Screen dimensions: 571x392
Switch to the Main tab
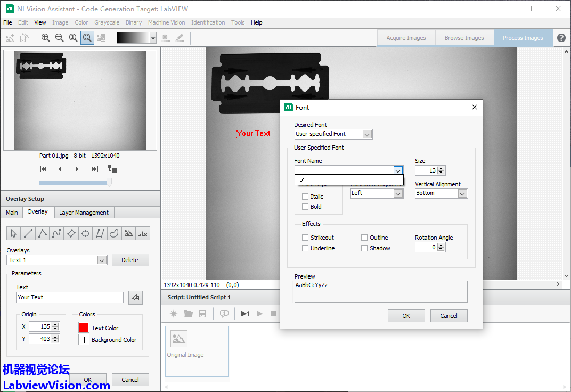coord(12,213)
